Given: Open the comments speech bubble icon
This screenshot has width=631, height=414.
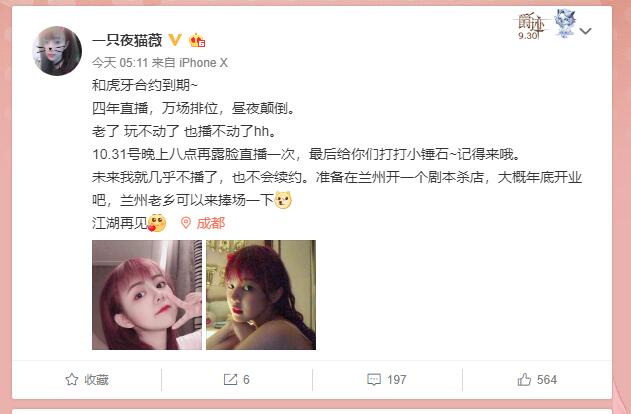Looking at the screenshot, I should tap(374, 379).
